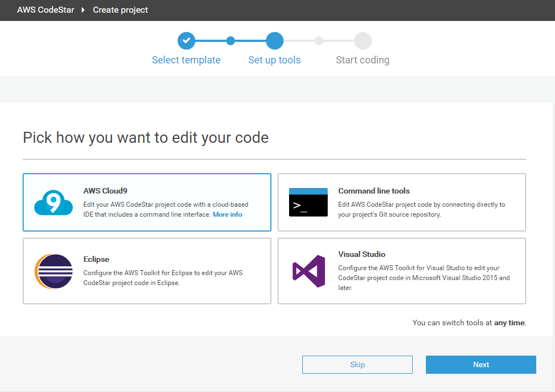Viewport: 555px width, 392px height.
Task: Open the Select template step label
Action: [186, 60]
